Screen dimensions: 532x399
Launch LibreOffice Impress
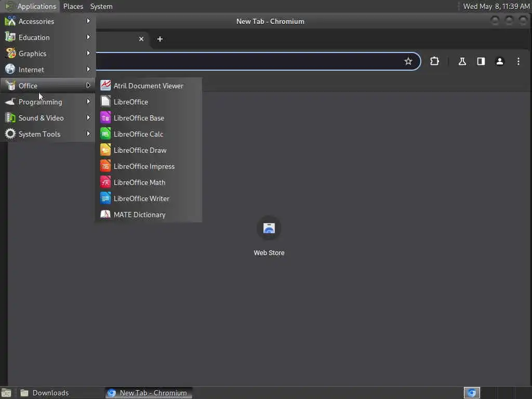coord(149,166)
